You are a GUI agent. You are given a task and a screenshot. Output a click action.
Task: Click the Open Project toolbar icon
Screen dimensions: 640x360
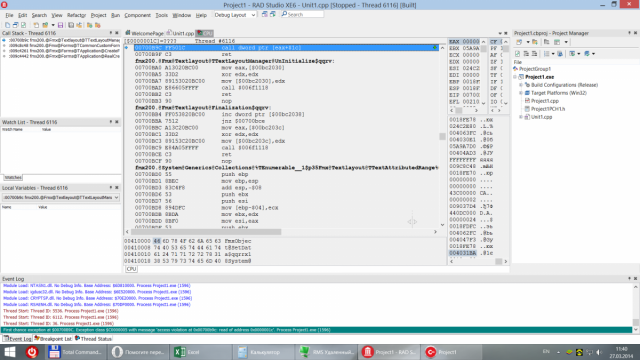pos(45,25)
